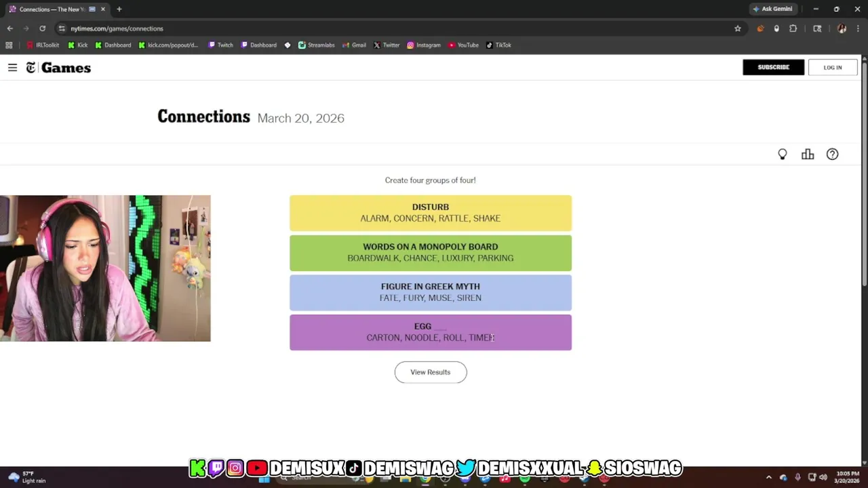
Task: Click the NYT Games logo
Action: [x=58, y=68]
